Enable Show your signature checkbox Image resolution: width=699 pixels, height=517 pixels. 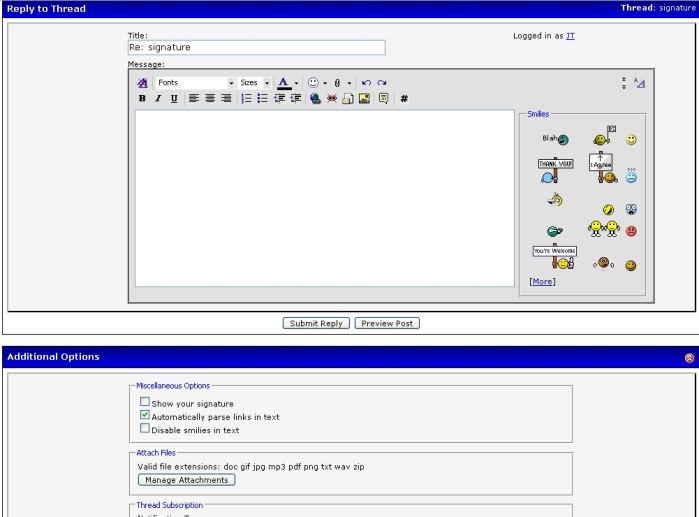(145, 402)
